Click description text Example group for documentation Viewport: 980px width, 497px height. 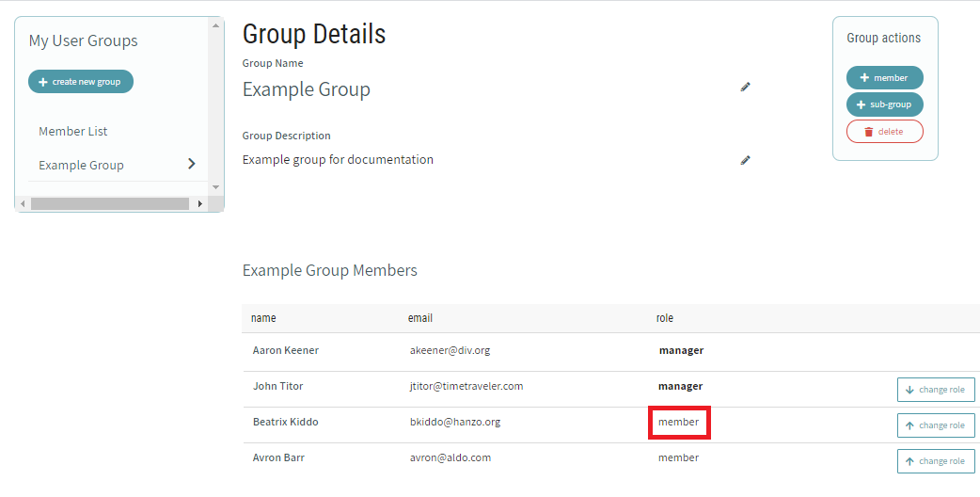click(339, 159)
